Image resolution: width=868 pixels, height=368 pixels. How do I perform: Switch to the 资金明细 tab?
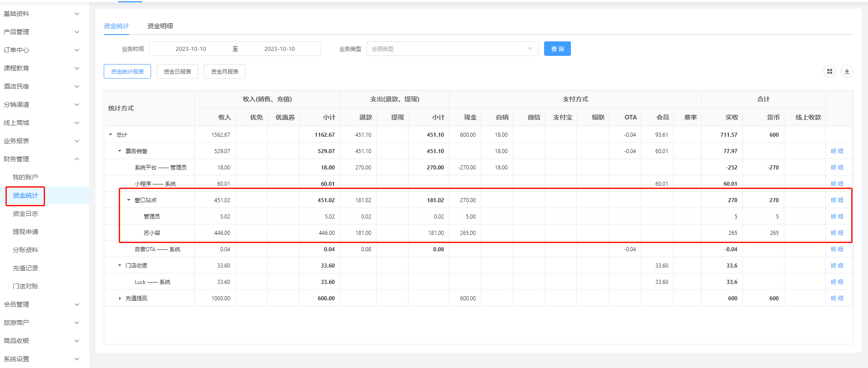click(x=160, y=26)
